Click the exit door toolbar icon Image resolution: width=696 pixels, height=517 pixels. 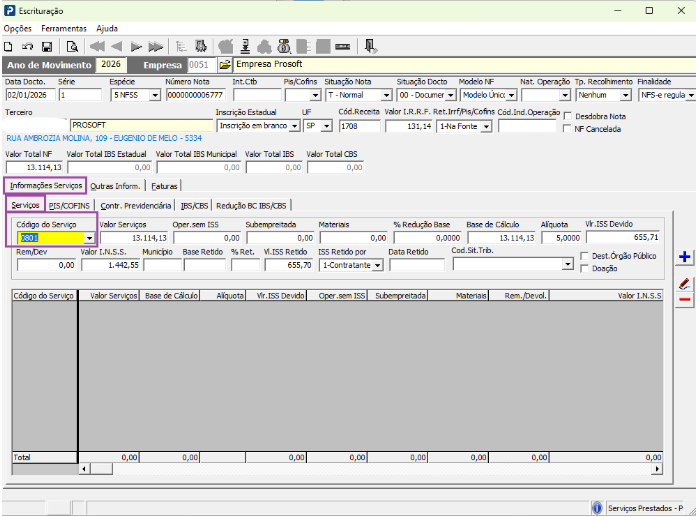[370, 46]
